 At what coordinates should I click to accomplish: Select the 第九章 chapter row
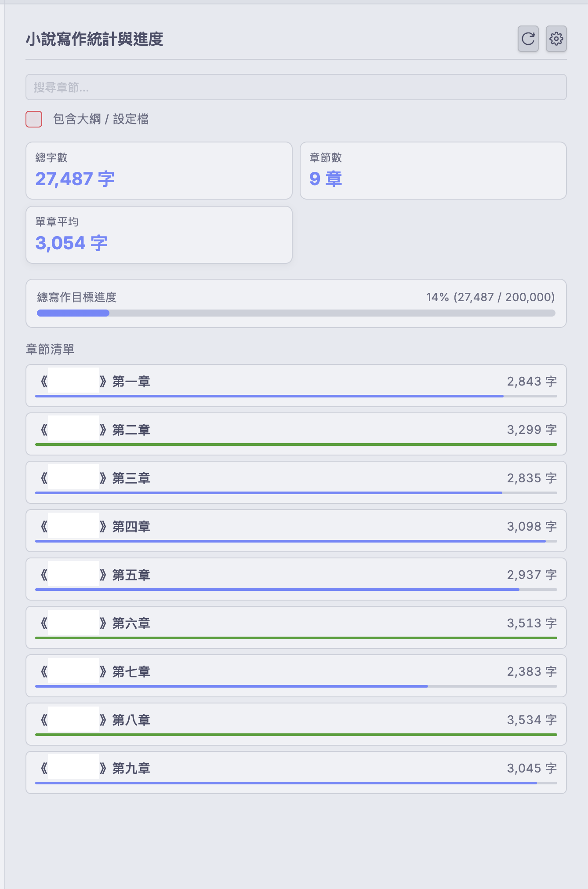point(296,772)
